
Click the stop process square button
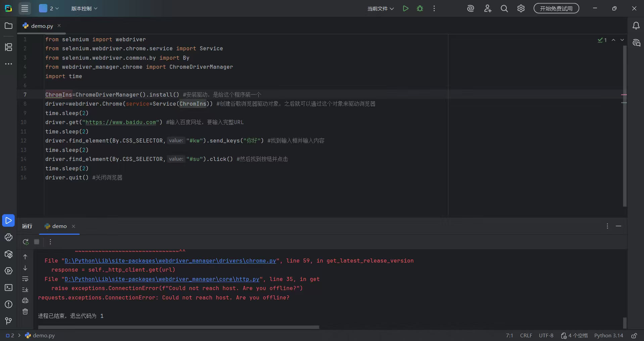(37, 242)
